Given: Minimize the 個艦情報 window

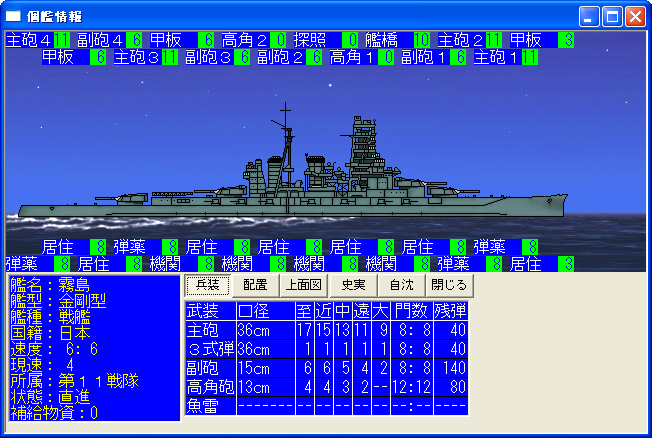Looking at the screenshot, I should click(589, 17).
